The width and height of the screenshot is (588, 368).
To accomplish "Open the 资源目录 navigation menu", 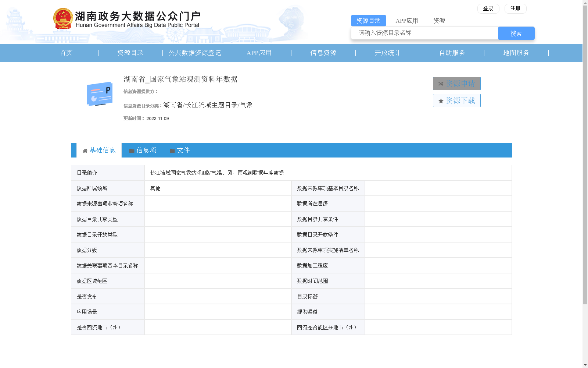I will (130, 53).
